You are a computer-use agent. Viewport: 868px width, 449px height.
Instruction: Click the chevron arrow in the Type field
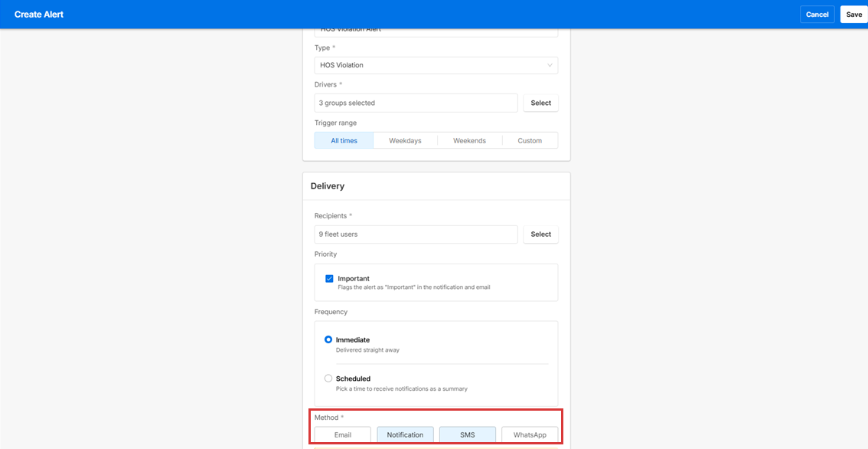pos(550,65)
